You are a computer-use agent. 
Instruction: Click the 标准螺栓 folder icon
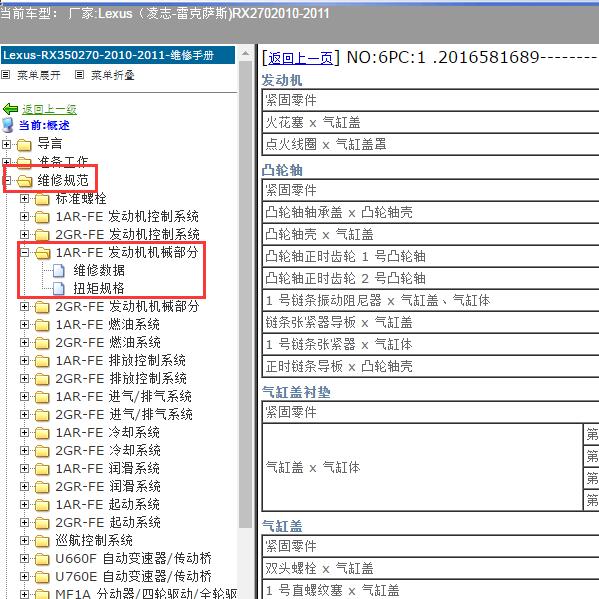coord(42,199)
